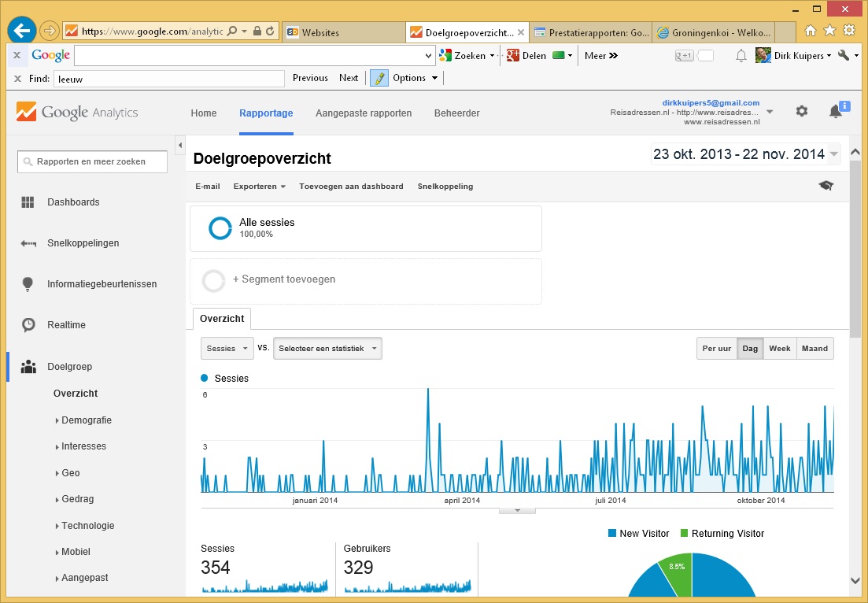Select Maand granularity
This screenshot has width=868, height=603.
pyautogui.click(x=814, y=348)
